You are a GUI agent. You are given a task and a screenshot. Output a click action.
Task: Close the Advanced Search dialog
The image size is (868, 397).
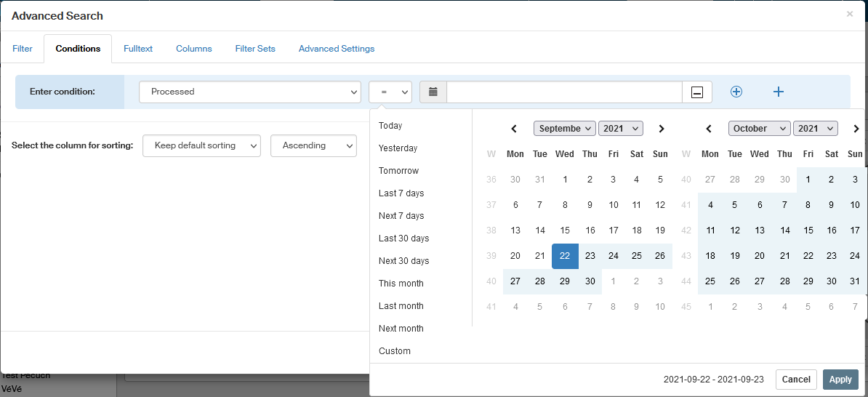(x=850, y=14)
